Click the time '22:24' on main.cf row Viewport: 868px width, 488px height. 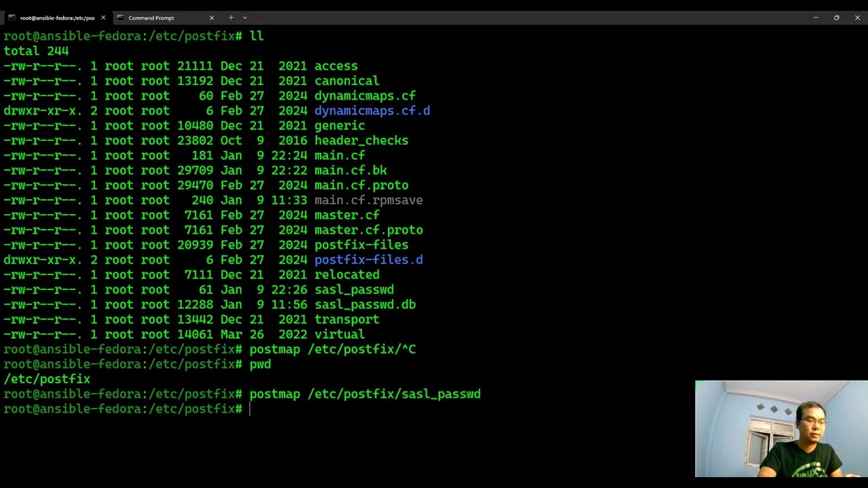289,155
